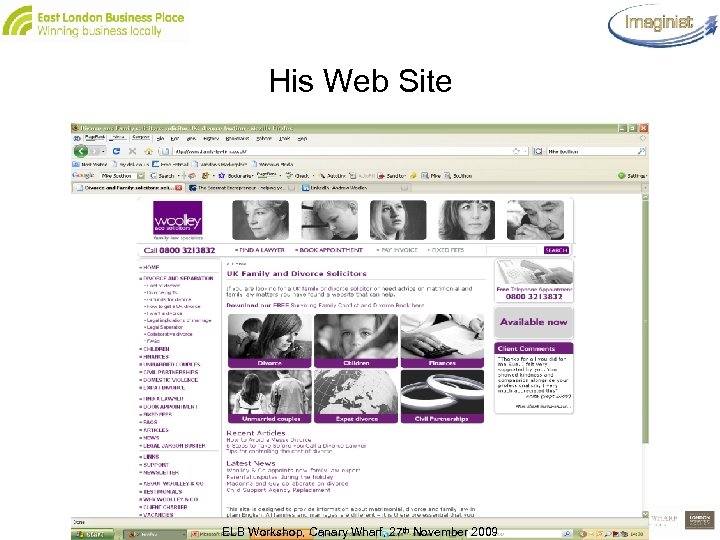The image size is (720, 540).
Task: Click the Windows Start button
Action: 92,534
